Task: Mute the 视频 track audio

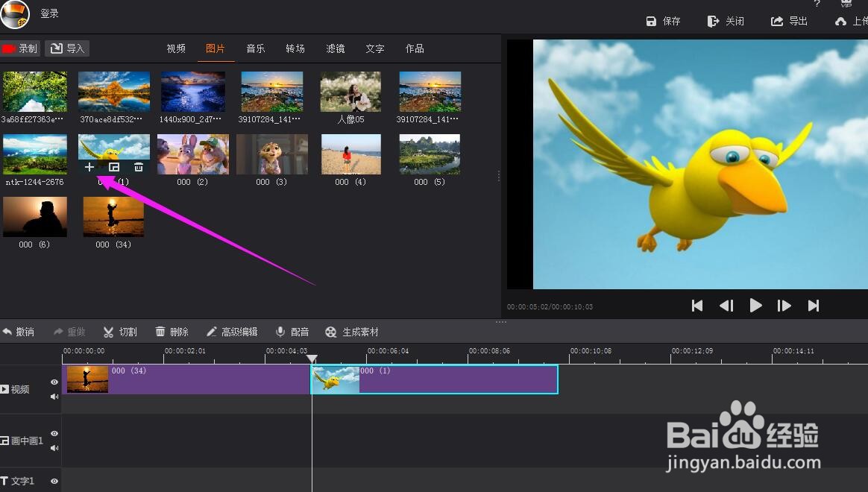Action: point(54,397)
